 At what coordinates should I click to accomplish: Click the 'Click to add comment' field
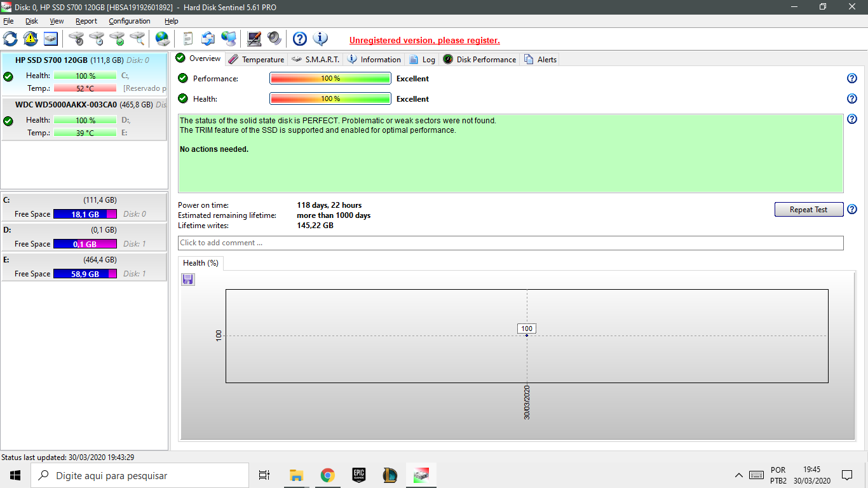pyautogui.click(x=511, y=243)
